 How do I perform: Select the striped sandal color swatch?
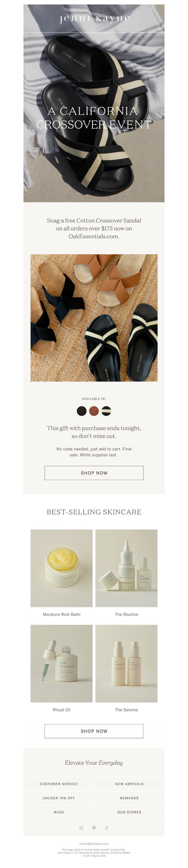(106, 411)
